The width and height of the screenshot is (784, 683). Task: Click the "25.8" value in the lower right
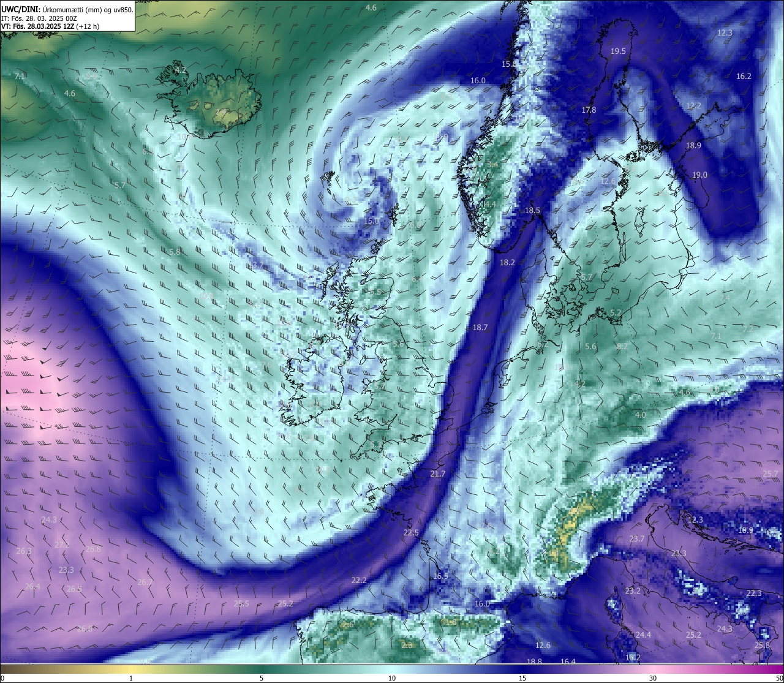[x=762, y=645]
